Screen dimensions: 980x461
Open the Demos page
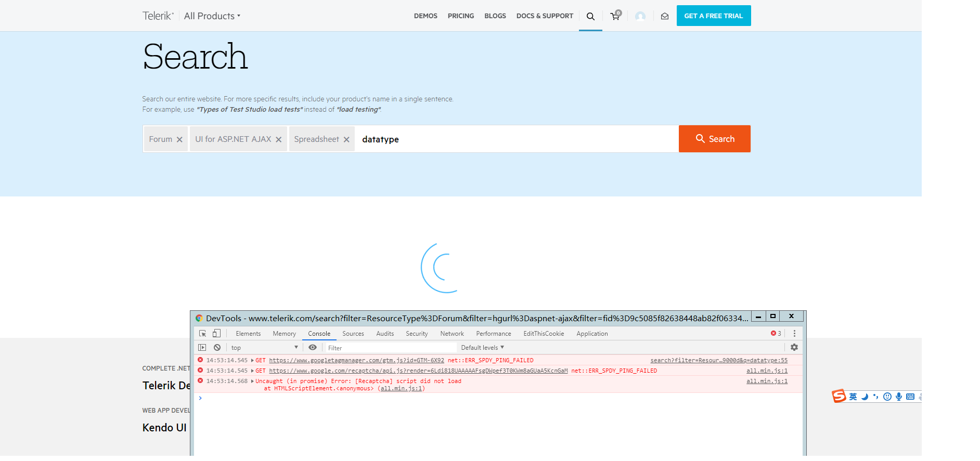click(x=425, y=16)
